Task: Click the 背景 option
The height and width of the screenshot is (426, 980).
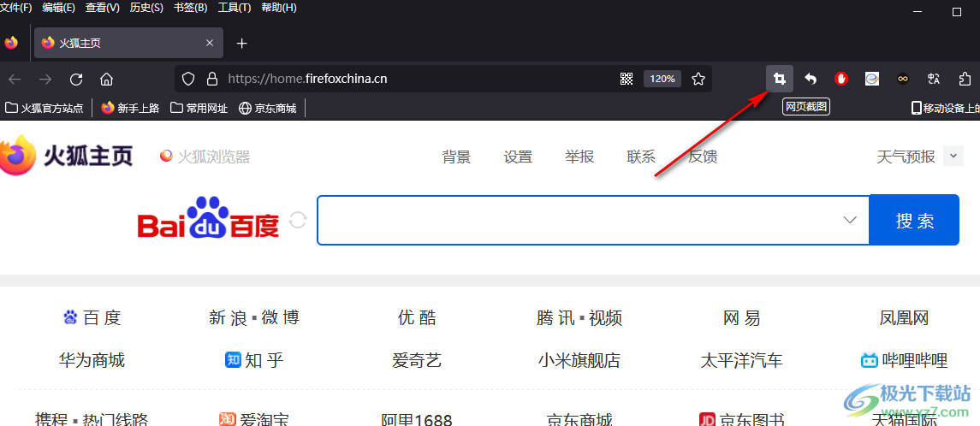Action: (456, 157)
